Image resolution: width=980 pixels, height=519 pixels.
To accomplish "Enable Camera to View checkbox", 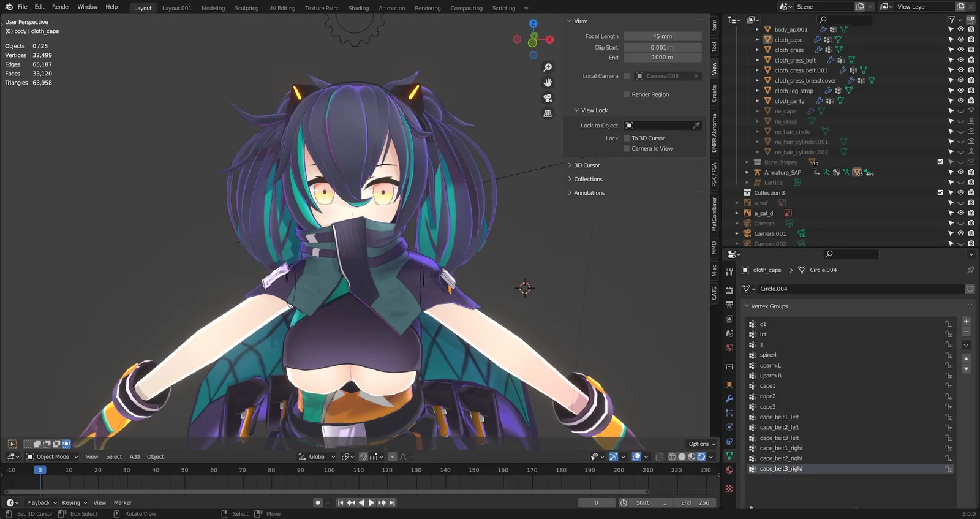I will [627, 149].
